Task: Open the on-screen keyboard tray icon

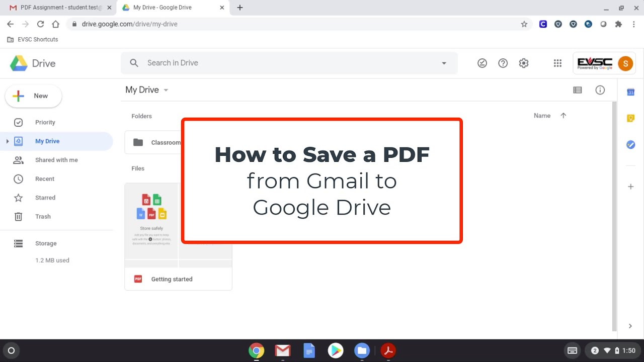Action: pos(572,350)
